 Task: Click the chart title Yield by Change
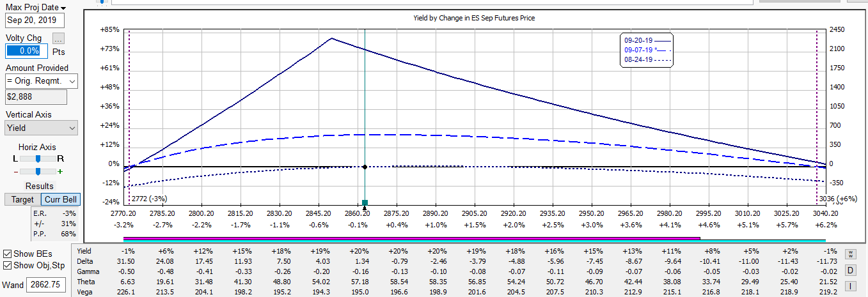pyautogui.click(x=474, y=18)
